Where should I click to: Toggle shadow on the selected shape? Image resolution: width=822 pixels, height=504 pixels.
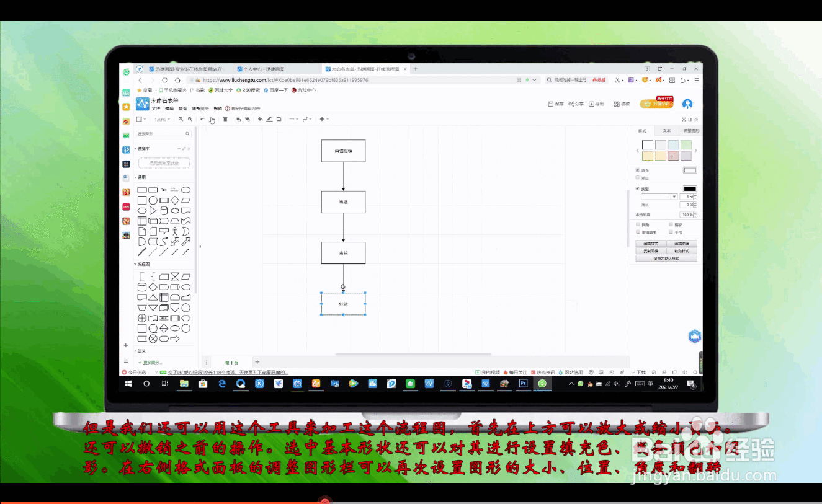coord(279,119)
